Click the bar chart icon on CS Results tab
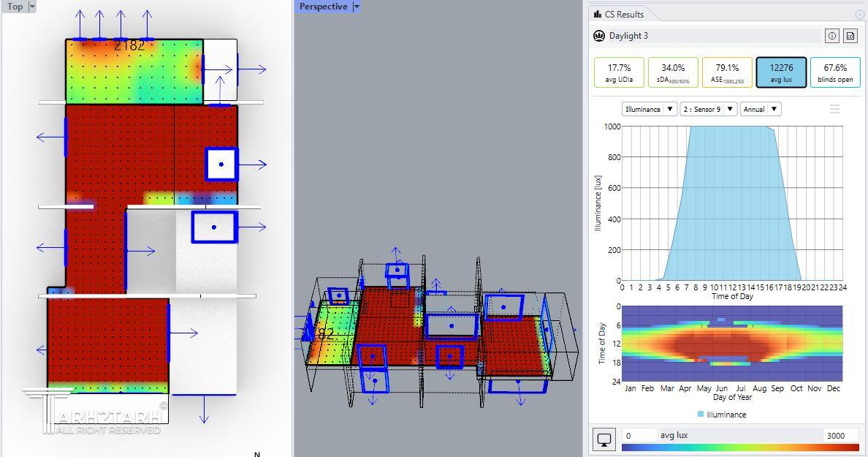The image size is (868, 457). (x=598, y=14)
